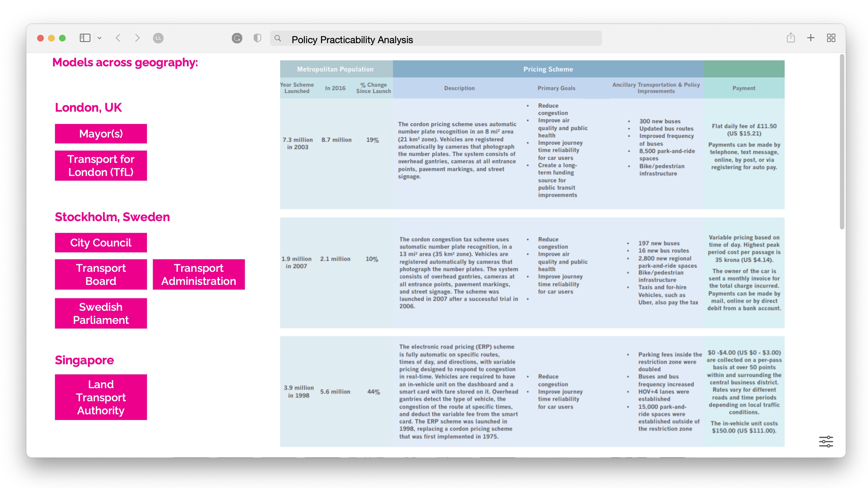This screenshot has width=868, height=488.
Task: Open the sliders settings icon at the bottom right
Action: point(826,441)
